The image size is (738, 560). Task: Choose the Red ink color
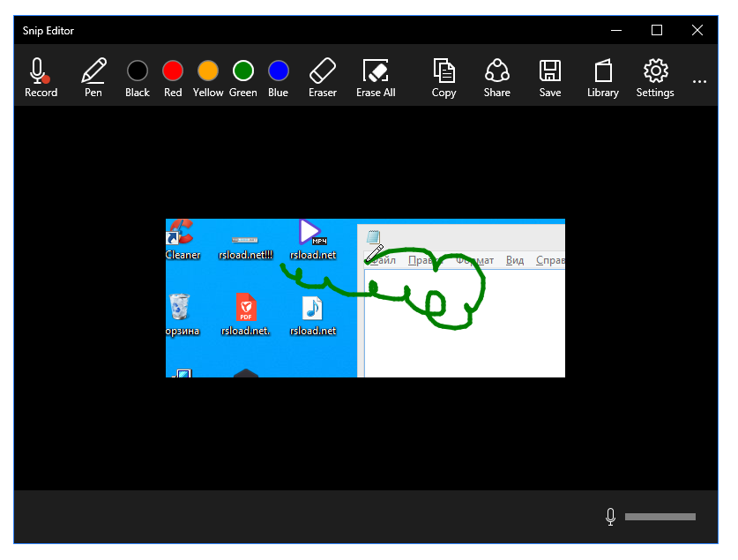click(173, 78)
